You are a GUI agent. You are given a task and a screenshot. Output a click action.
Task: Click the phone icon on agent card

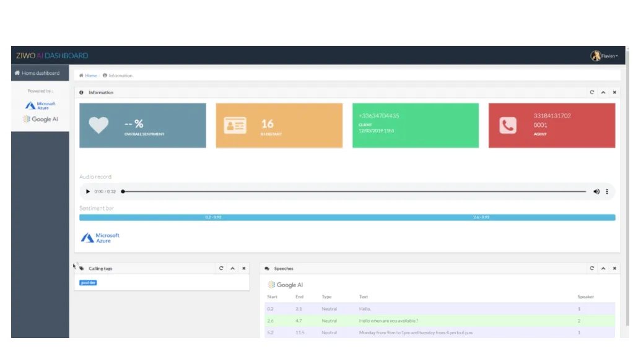tap(507, 126)
